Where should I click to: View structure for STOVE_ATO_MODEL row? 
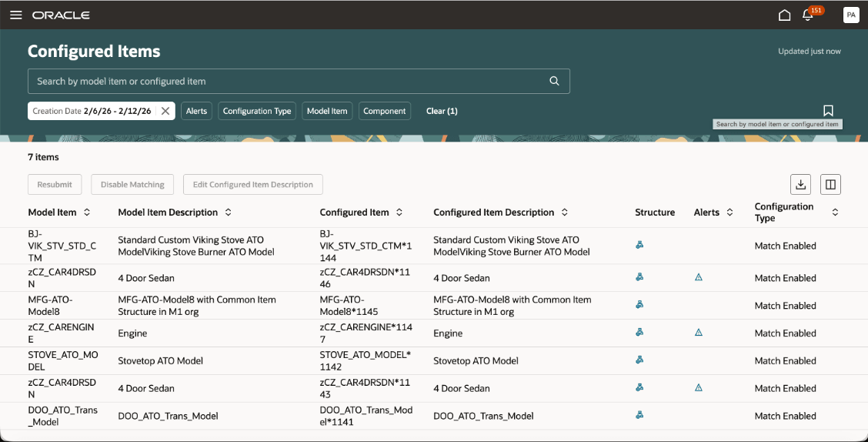(x=639, y=360)
